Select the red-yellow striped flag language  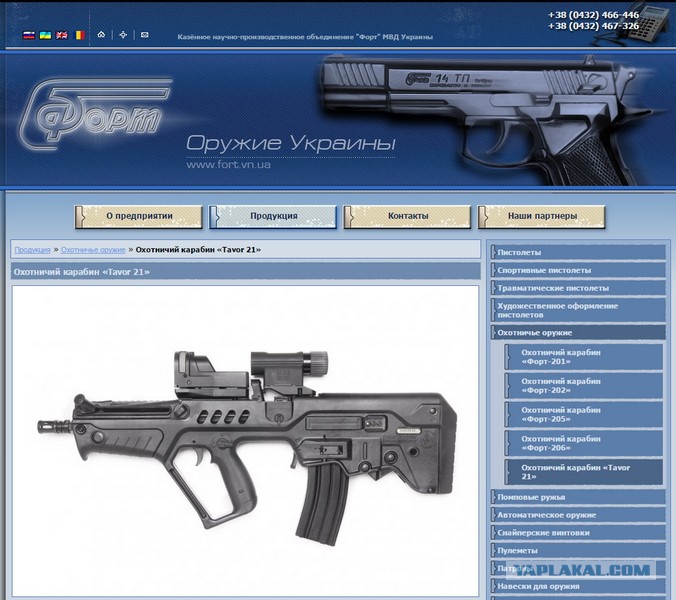pos(79,35)
